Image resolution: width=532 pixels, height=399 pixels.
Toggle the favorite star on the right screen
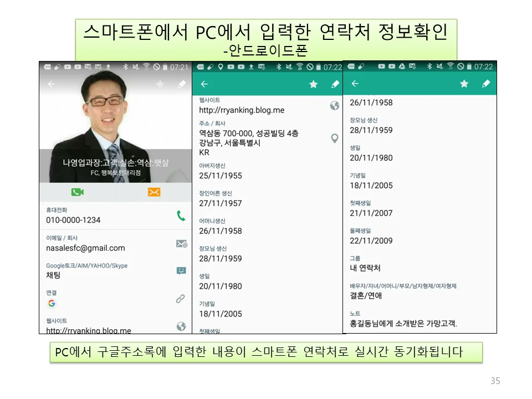464,83
